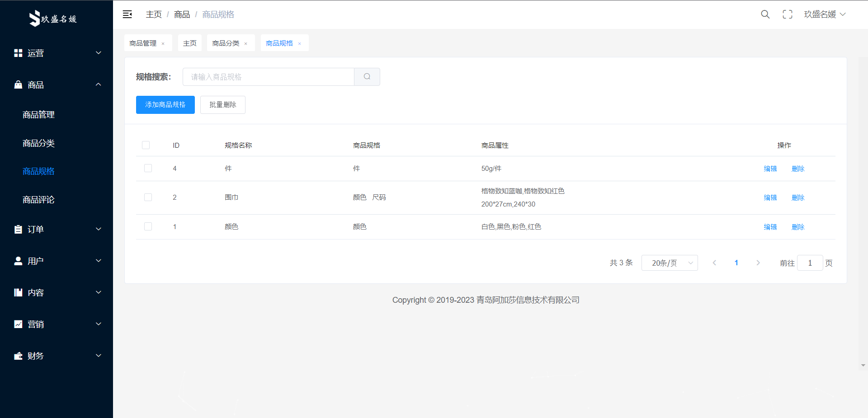Screen dimensions: 868x418
Task: Toggle fullscreen mode icon
Action: [787, 14]
